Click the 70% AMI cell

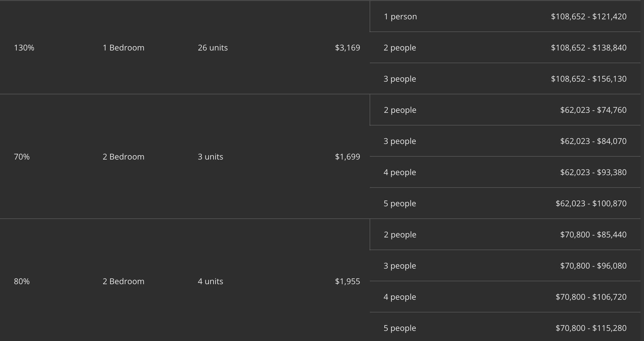coord(22,157)
